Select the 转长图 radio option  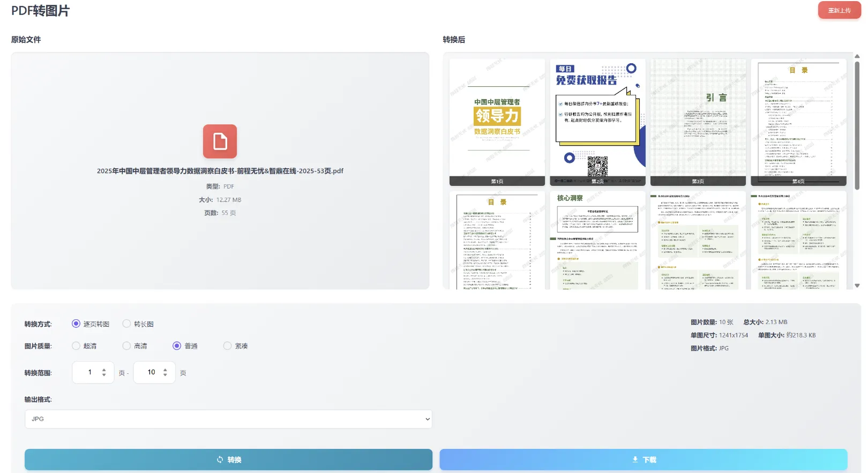point(126,324)
